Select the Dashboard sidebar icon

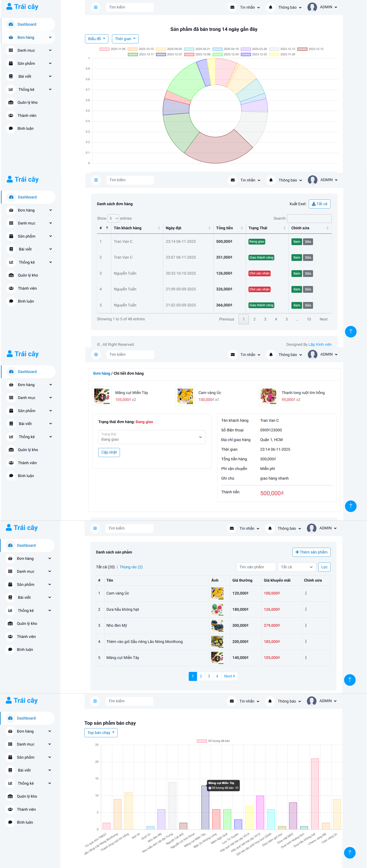pos(10,24)
